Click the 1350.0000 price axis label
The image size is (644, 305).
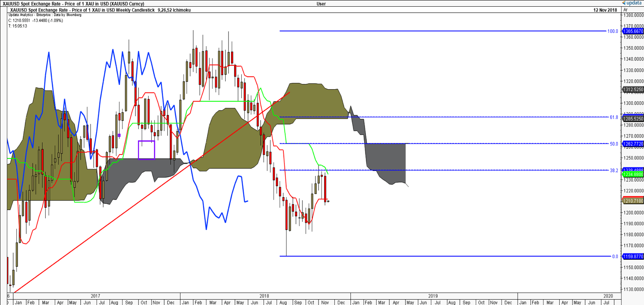(634, 48)
